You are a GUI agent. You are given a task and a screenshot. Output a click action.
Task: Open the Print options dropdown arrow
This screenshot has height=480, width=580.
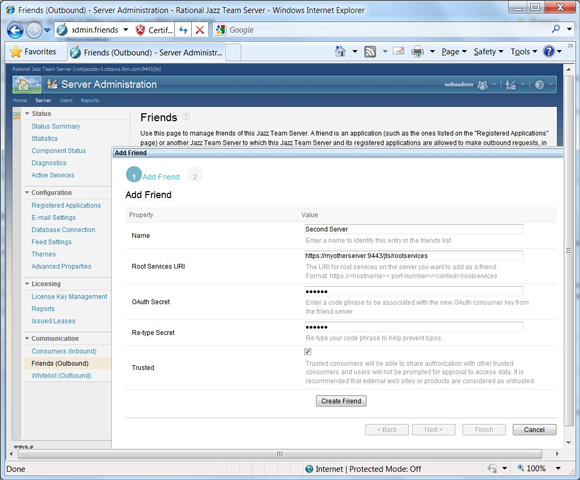pyautogui.click(x=432, y=51)
